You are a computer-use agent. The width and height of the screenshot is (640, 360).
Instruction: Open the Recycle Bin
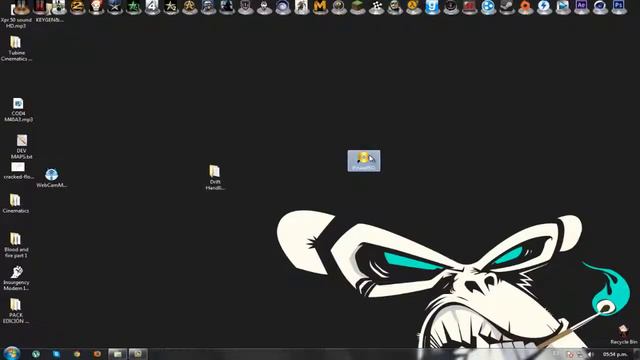[623, 335]
